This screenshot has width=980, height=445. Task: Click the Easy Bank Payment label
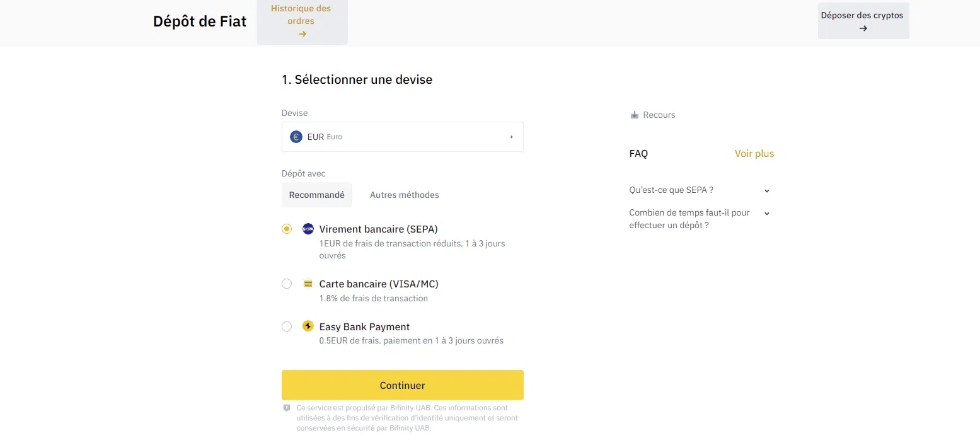pyautogui.click(x=364, y=327)
